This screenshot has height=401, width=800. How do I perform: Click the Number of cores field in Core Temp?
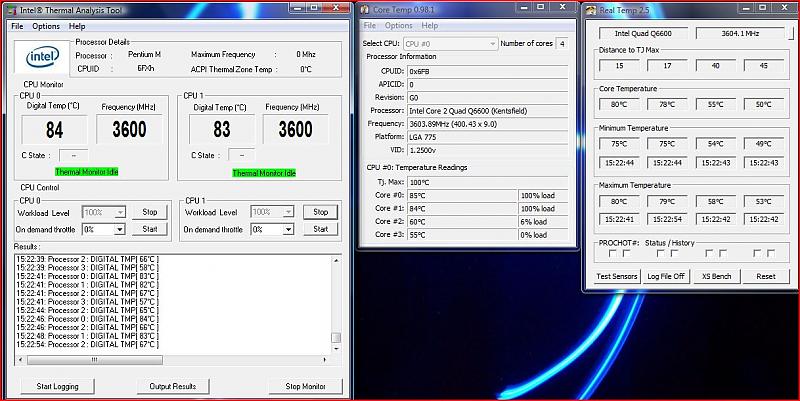[562, 44]
